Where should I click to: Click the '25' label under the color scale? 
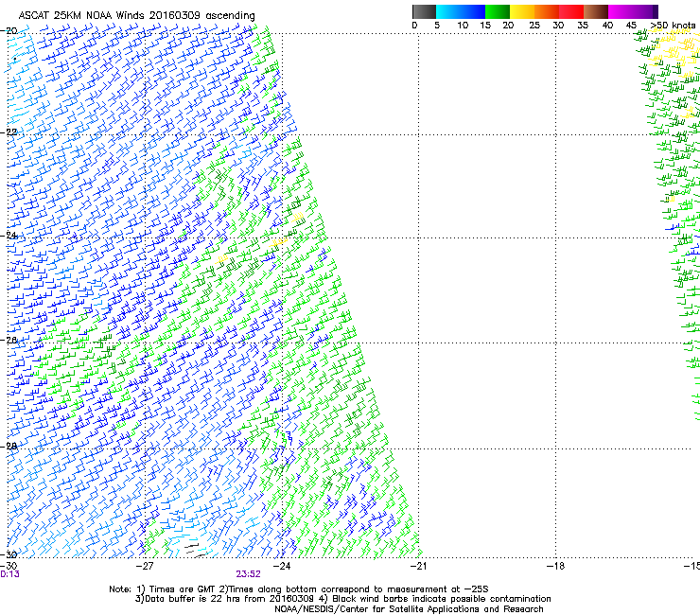tap(534, 26)
